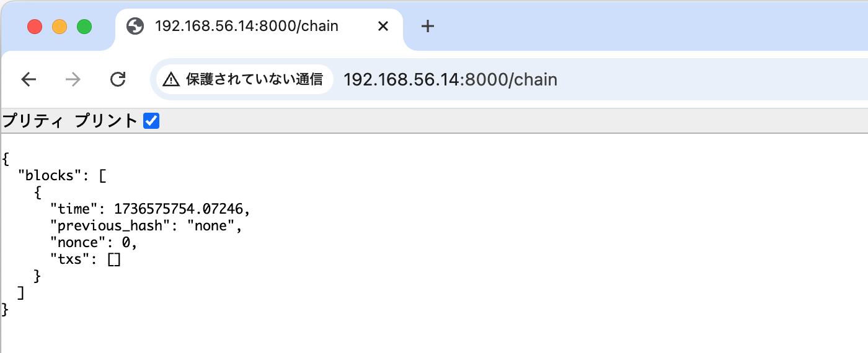
Task: Click the forward navigation arrow
Action: point(73,79)
